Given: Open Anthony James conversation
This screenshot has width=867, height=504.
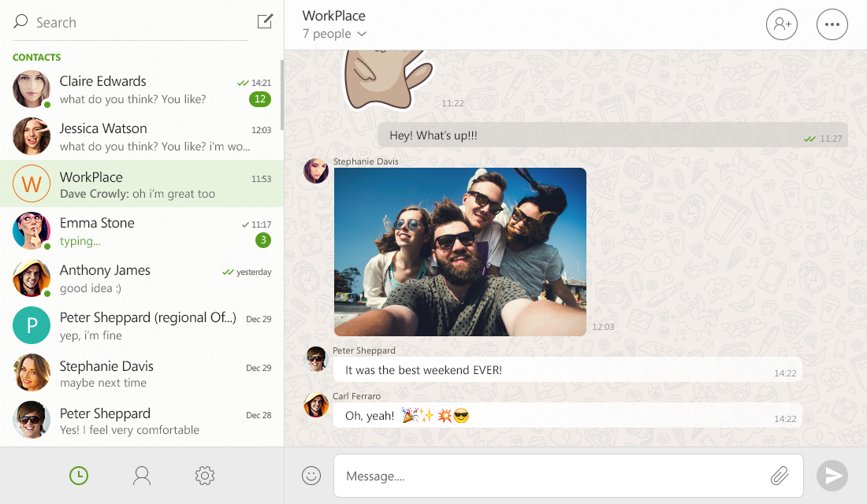Looking at the screenshot, I should [x=142, y=279].
